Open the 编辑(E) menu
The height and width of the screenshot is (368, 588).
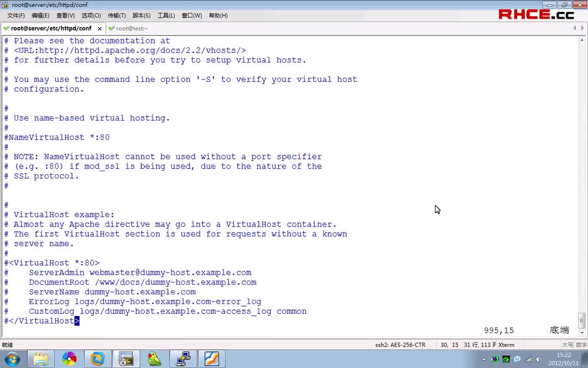pyautogui.click(x=40, y=15)
